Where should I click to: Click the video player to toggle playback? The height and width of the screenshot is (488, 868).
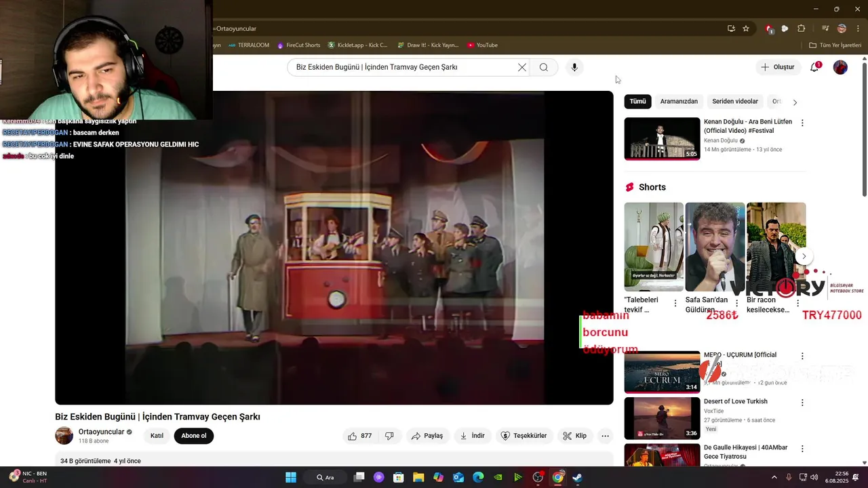pyautogui.click(x=334, y=247)
